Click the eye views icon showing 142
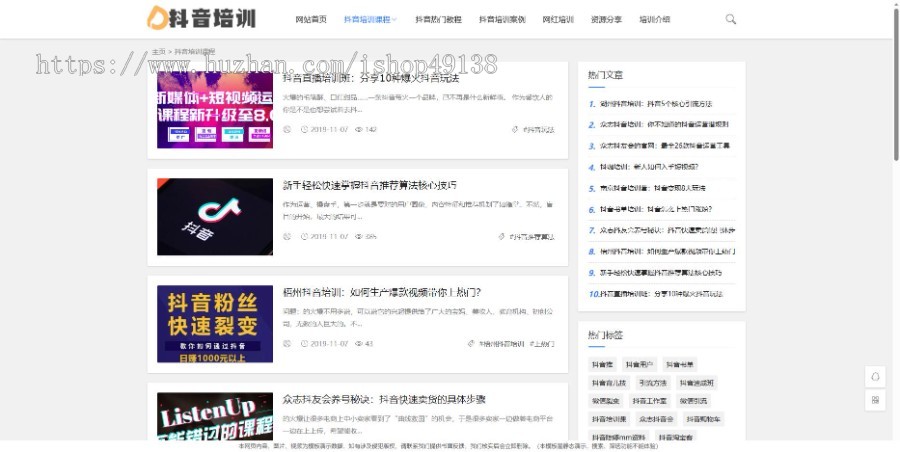This screenshot has width=900, height=452. [x=359, y=129]
